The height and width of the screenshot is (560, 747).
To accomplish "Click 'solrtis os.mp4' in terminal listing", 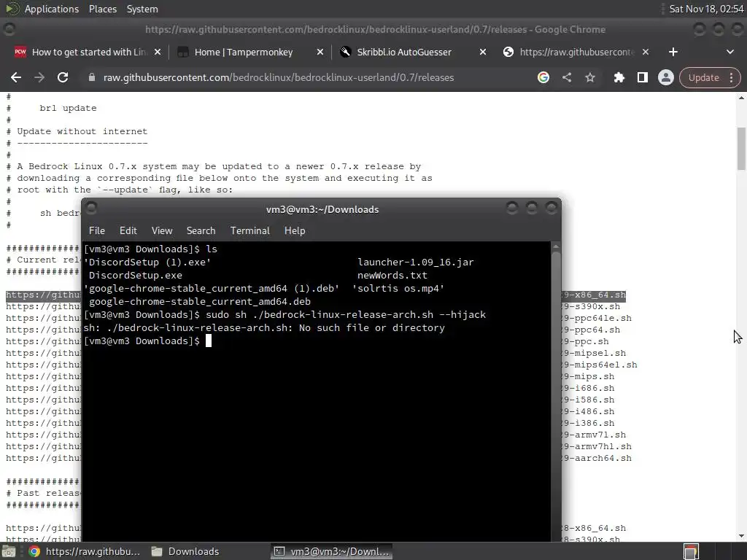I will [x=398, y=289].
